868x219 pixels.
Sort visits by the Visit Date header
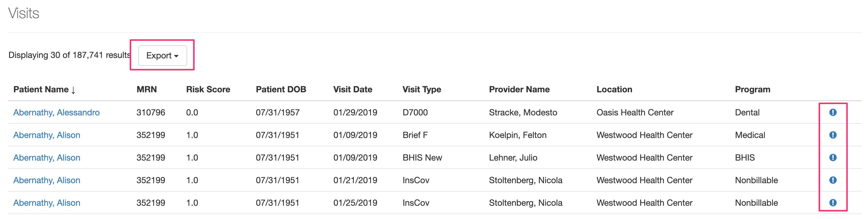pyautogui.click(x=353, y=89)
